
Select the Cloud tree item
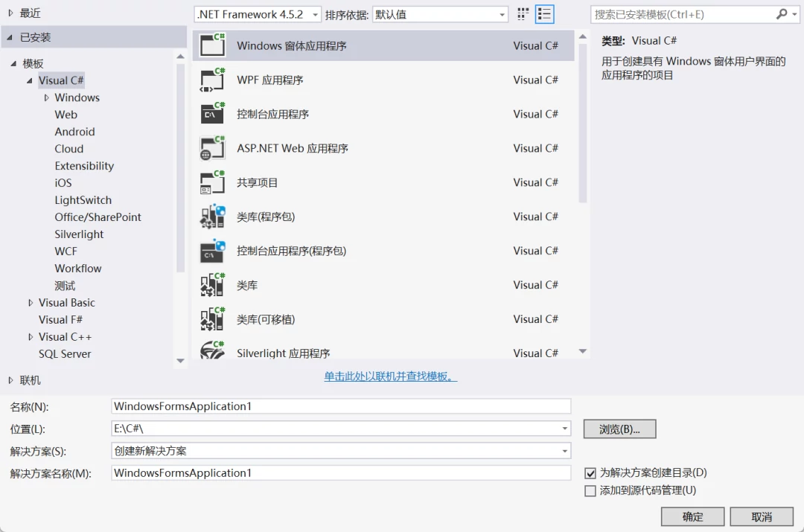pos(69,149)
